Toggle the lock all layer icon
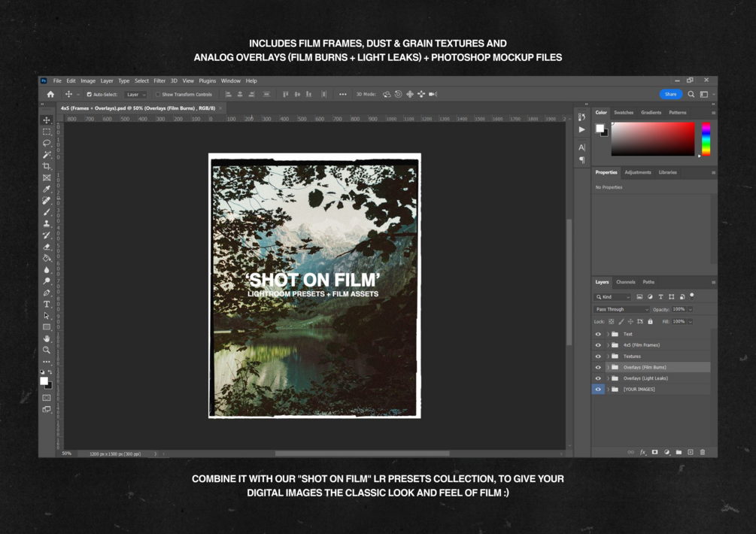This screenshot has width=756, height=534. pyautogui.click(x=650, y=321)
